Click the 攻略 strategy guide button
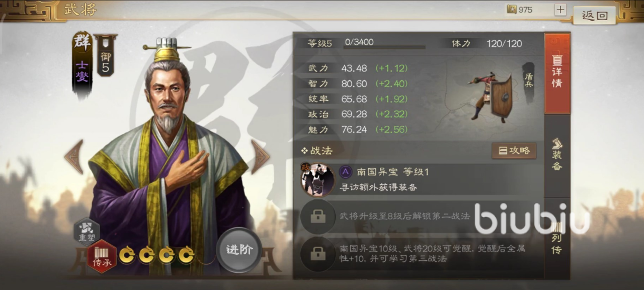Screen dimensions: 644x290 tap(514, 151)
